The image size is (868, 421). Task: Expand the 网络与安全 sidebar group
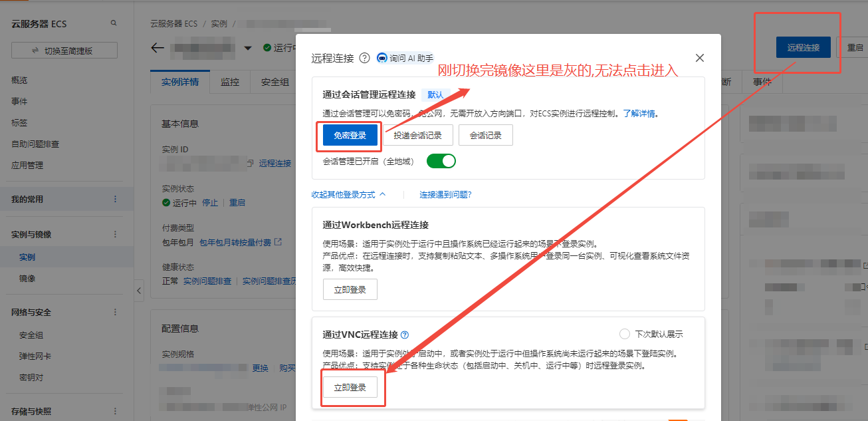coord(31,312)
